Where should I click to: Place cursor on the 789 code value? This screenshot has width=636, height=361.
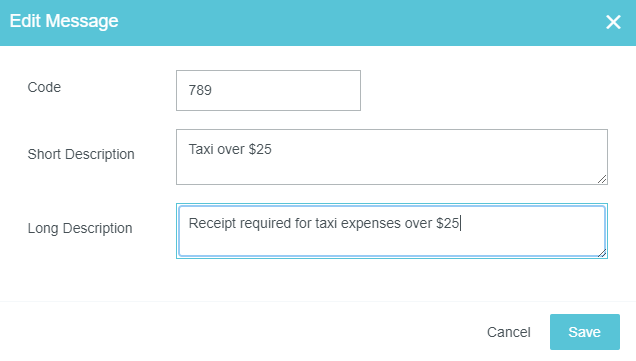click(200, 90)
